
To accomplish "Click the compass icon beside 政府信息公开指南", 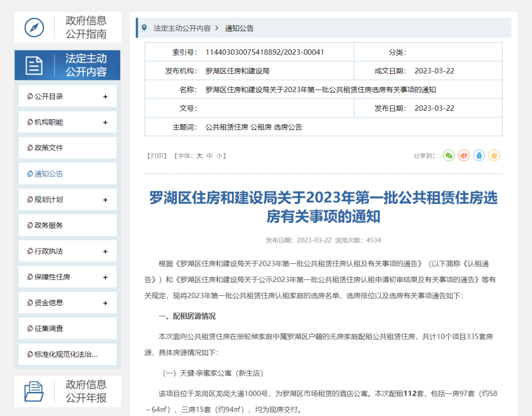I will pyautogui.click(x=34, y=28).
